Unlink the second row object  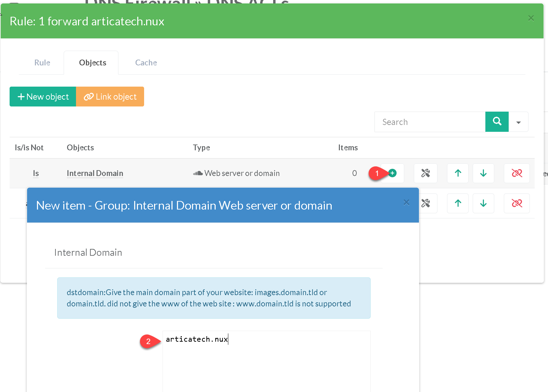click(x=517, y=203)
